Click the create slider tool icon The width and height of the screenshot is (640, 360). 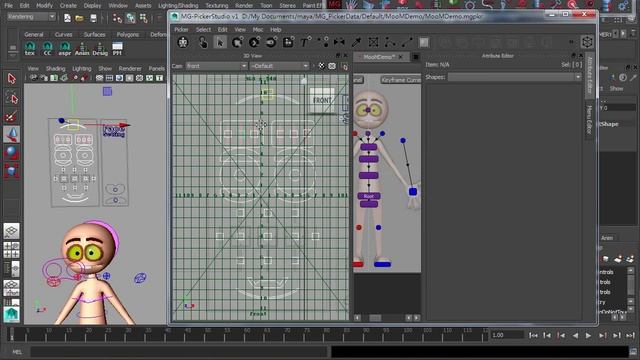coord(271,42)
